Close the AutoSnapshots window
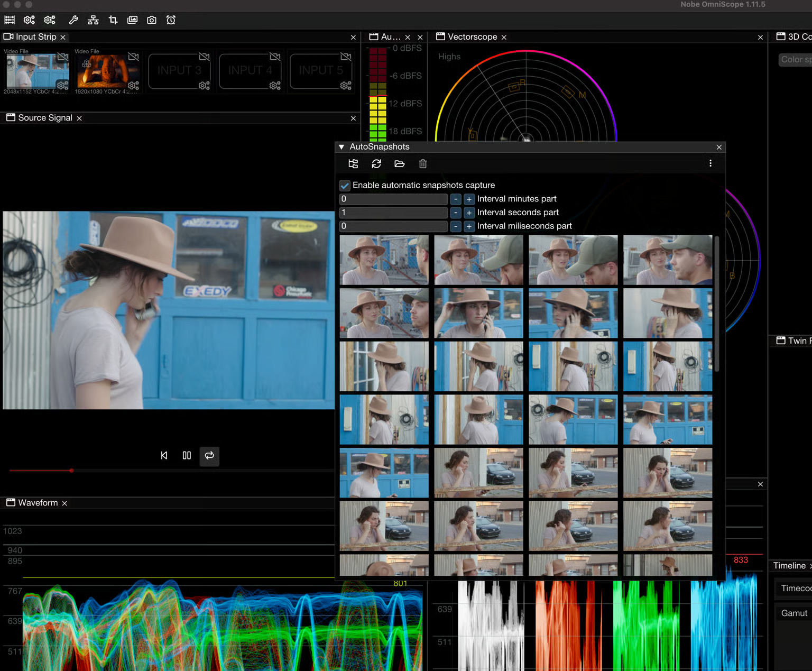Viewport: 812px width, 671px height. point(719,147)
